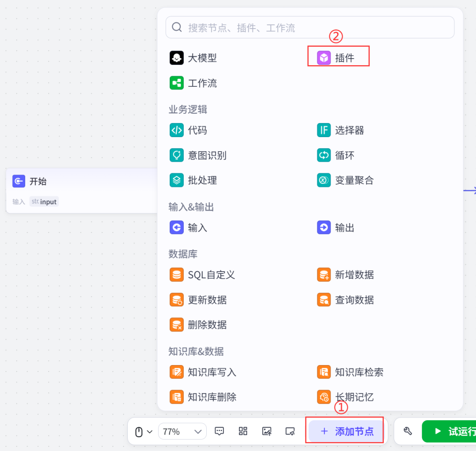
Task: Select the 变量聚合 variable aggregate icon
Action: tap(324, 180)
